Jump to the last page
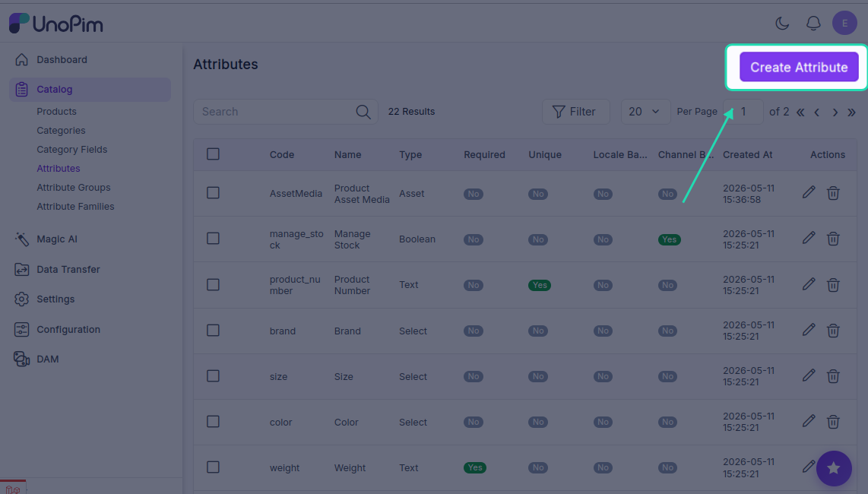The height and width of the screenshot is (494, 868). (851, 112)
